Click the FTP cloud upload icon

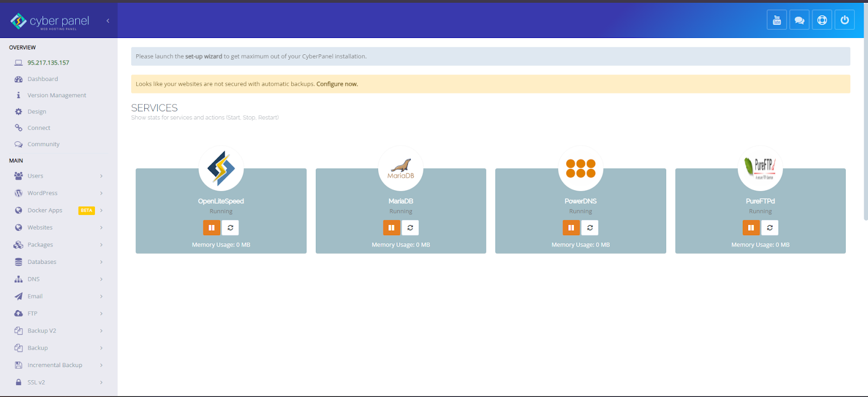18,313
